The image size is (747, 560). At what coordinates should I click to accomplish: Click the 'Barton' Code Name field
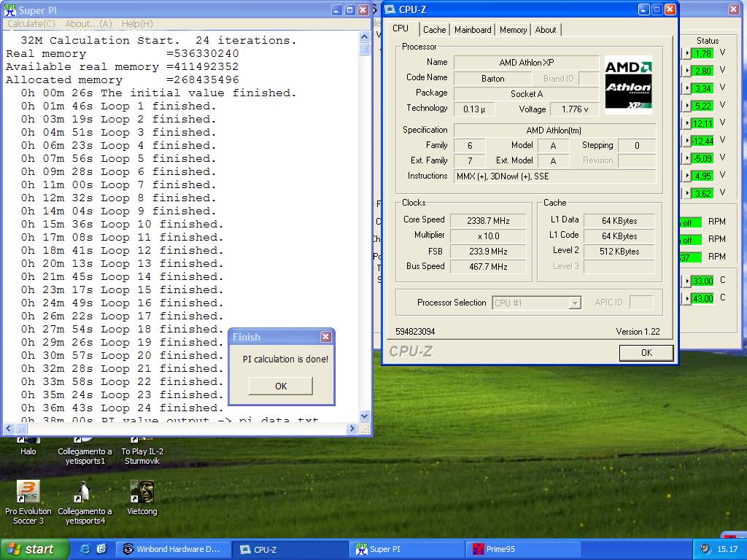click(x=492, y=79)
